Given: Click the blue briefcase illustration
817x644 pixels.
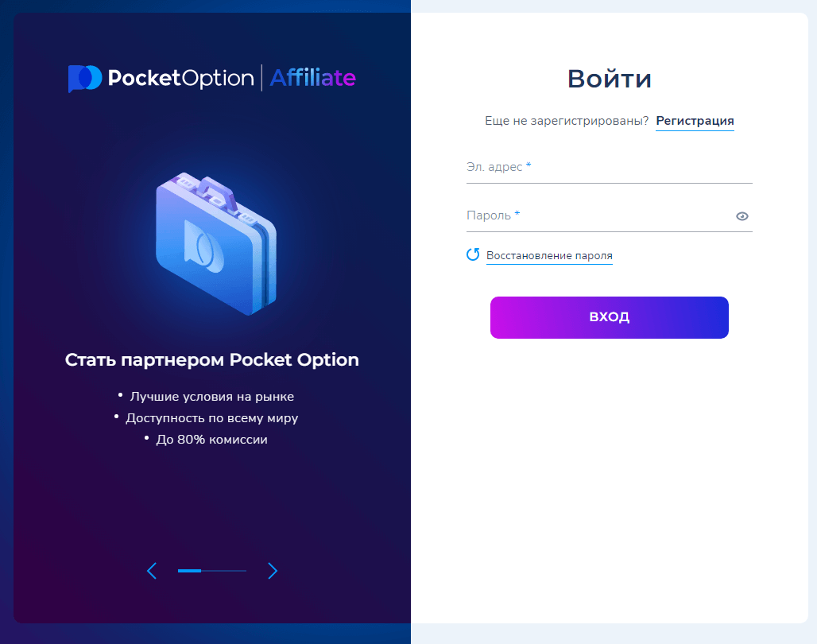Looking at the screenshot, I should pyautogui.click(x=215, y=242).
